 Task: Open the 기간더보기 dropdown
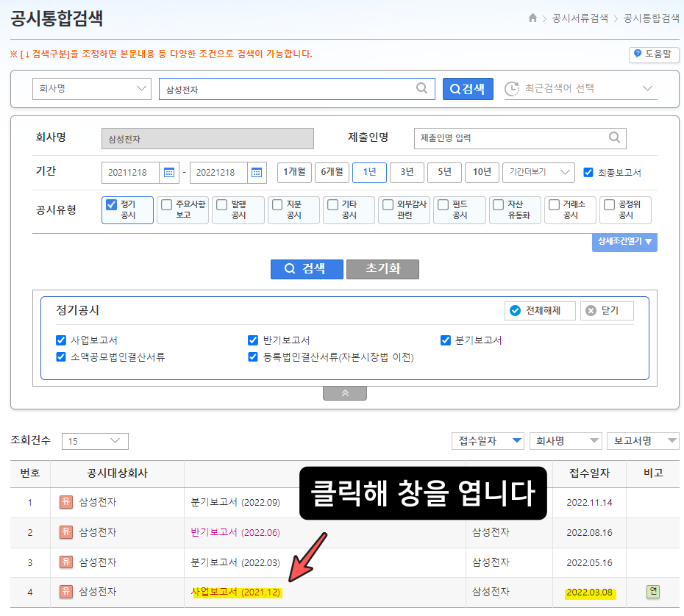pyautogui.click(x=538, y=172)
